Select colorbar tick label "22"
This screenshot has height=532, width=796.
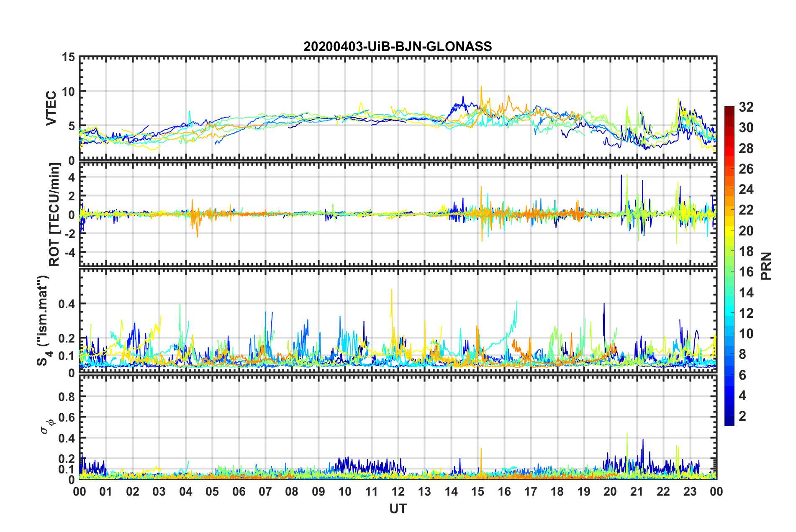pos(746,210)
